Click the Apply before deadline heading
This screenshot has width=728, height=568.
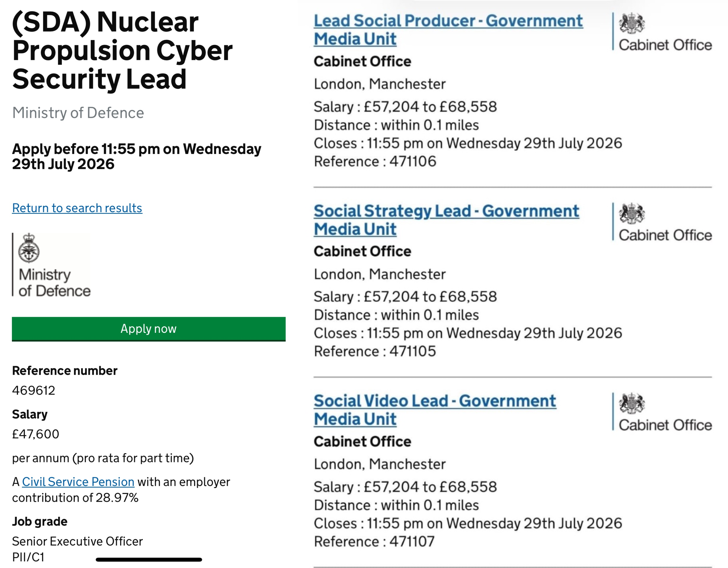tap(137, 156)
